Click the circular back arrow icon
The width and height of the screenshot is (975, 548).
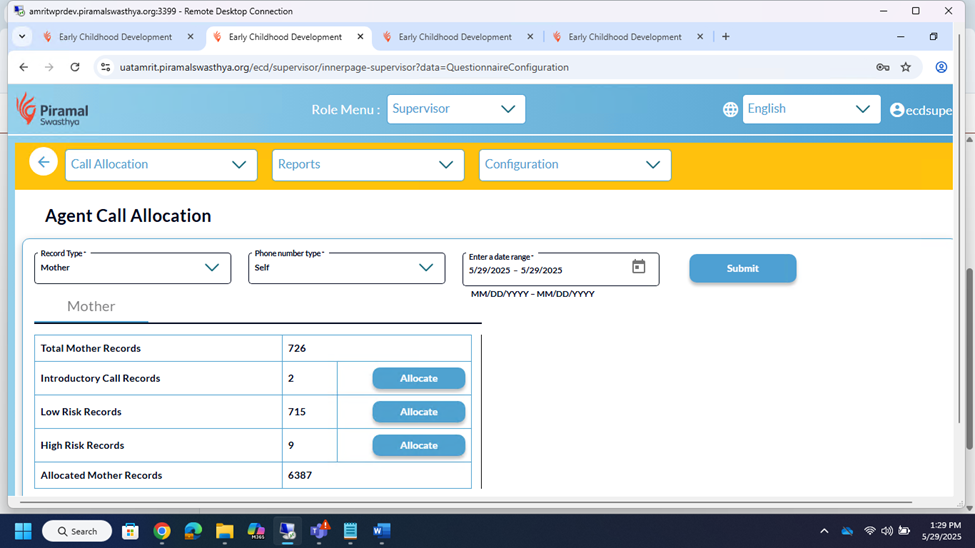coord(43,162)
